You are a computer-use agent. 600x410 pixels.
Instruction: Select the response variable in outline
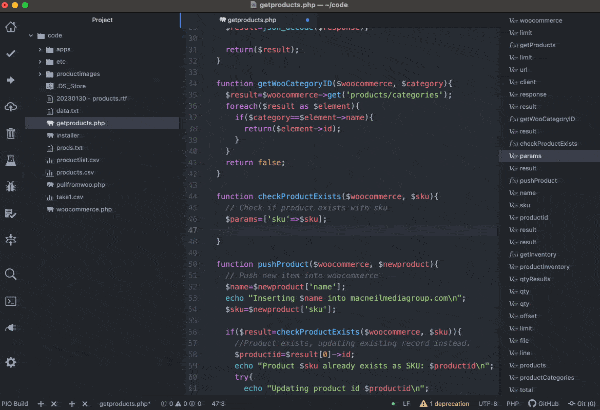click(533, 95)
